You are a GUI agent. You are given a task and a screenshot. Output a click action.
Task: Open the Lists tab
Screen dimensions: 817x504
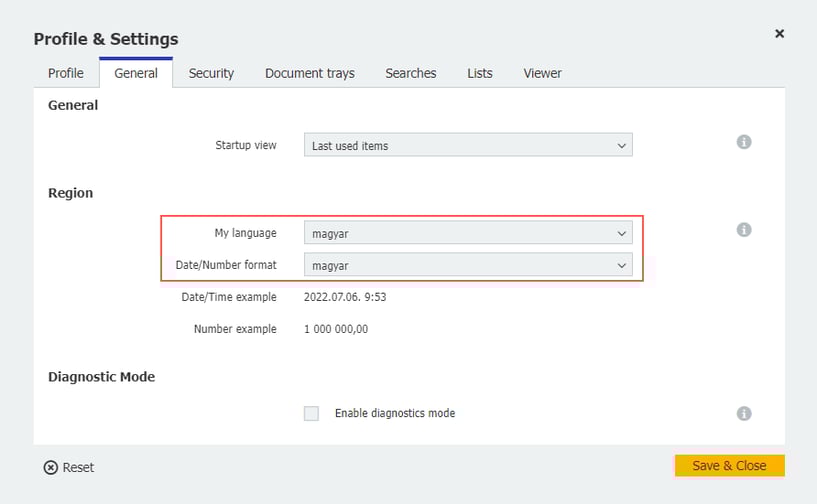coord(479,73)
